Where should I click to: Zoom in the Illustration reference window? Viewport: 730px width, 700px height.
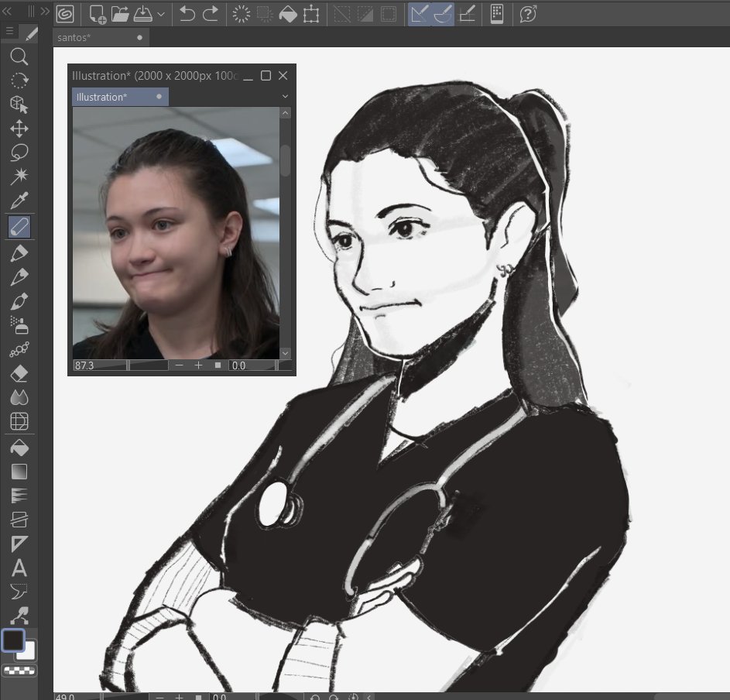[x=198, y=365]
